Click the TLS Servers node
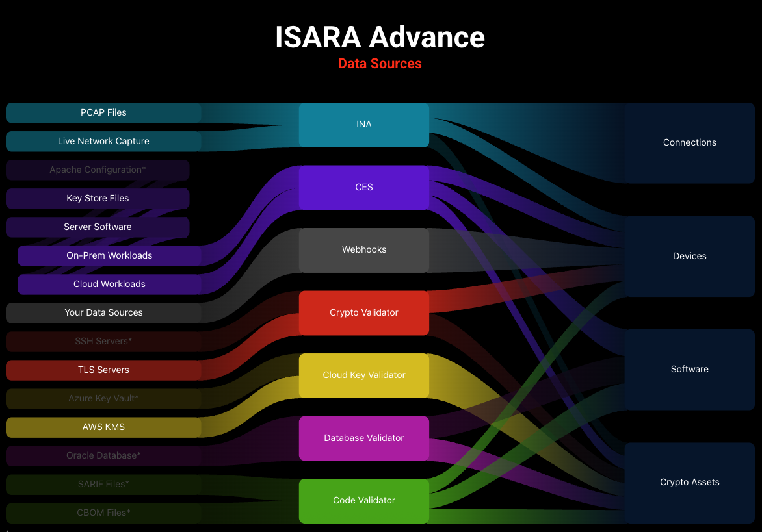 coord(103,370)
